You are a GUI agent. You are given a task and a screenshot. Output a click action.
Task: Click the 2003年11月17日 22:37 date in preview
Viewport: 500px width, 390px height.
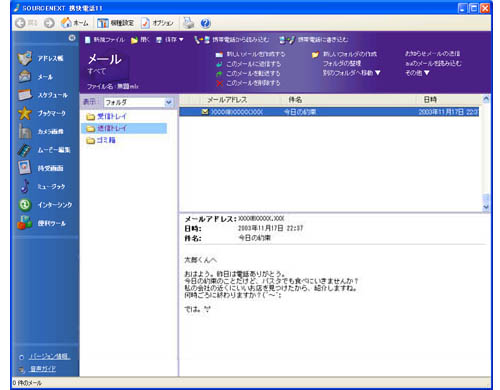tap(270, 228)
